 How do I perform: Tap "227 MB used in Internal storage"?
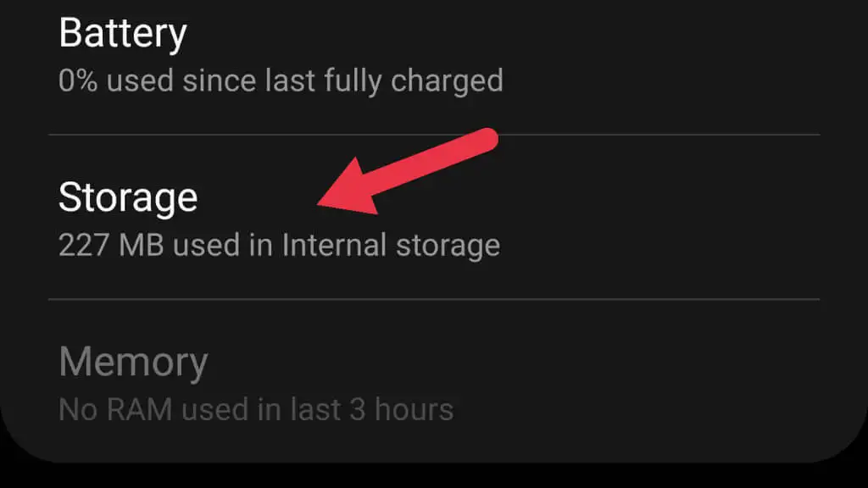coord(279,245)
